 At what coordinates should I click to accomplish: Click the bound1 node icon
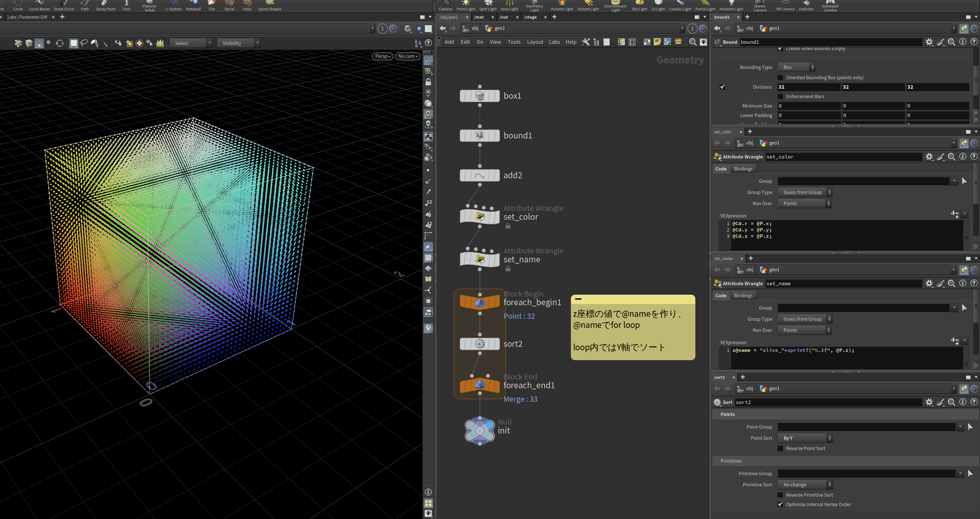pyautogui.click(x=479, y=135)
